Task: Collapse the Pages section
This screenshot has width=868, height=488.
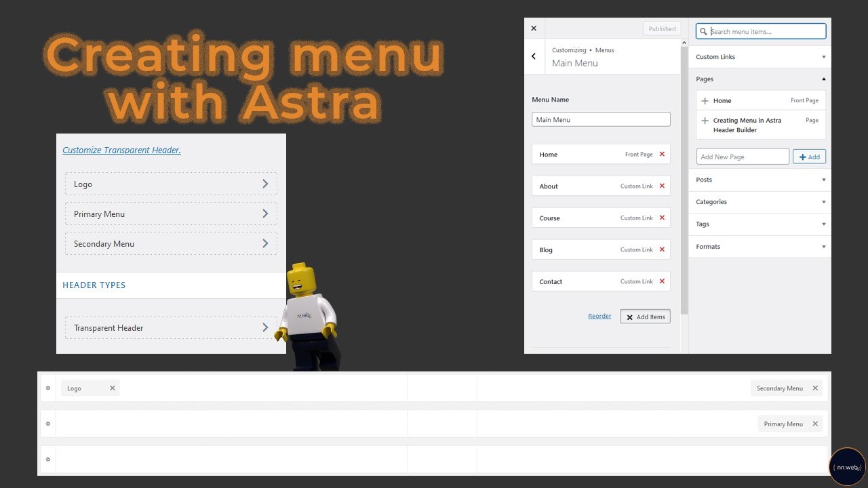Action: 759,79
